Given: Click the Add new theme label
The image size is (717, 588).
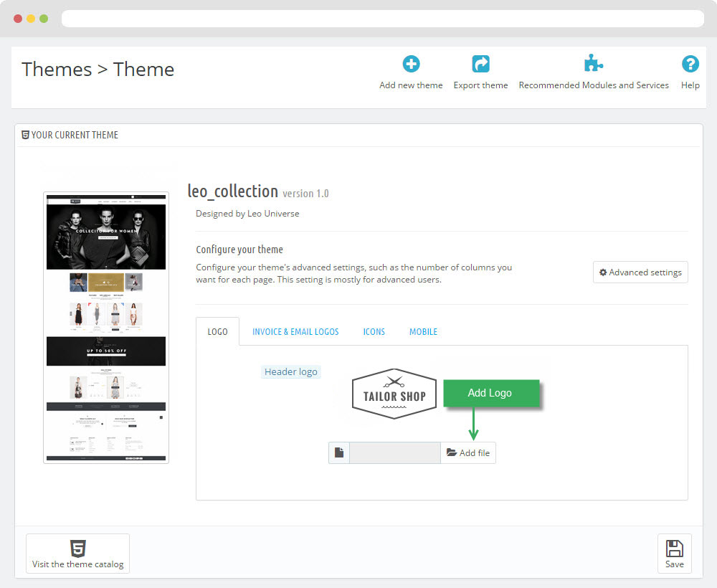Looking at the screenshot, I should (411, 85).
